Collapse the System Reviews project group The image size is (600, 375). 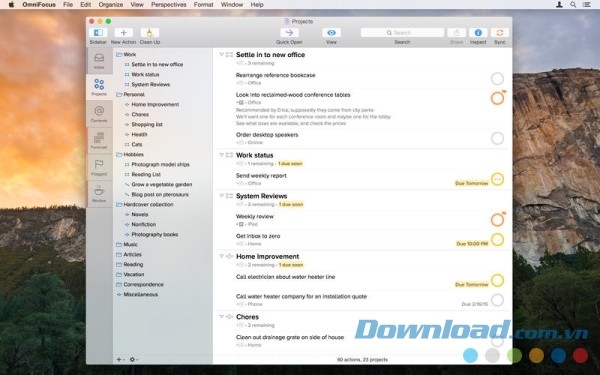tap(221, 196)
